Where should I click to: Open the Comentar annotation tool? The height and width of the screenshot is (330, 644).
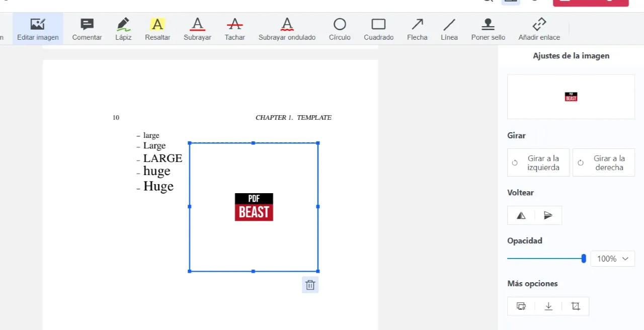tap(87, 29)
